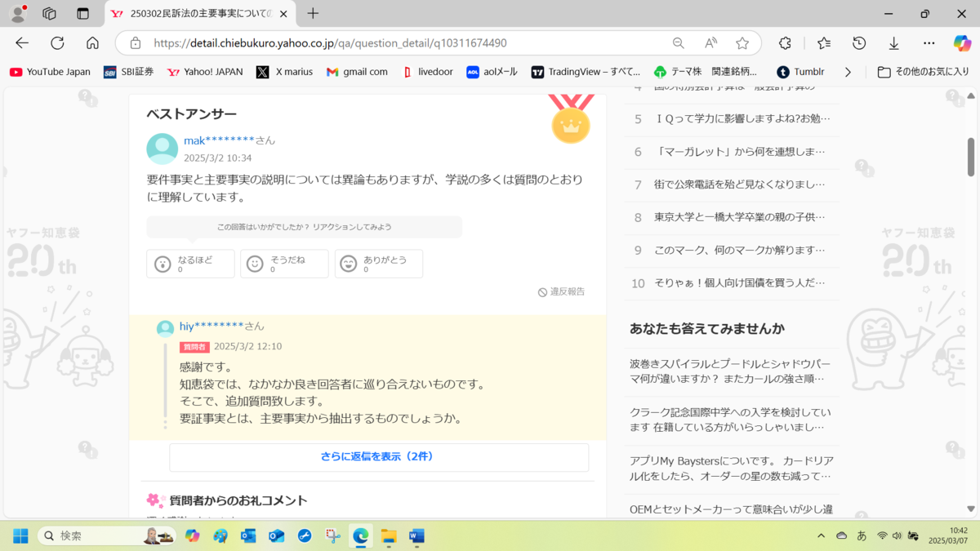This screenshot has width=980, height=551.
Task: Open SBI証券 bookmark
Action: click(x=129, y=72)
